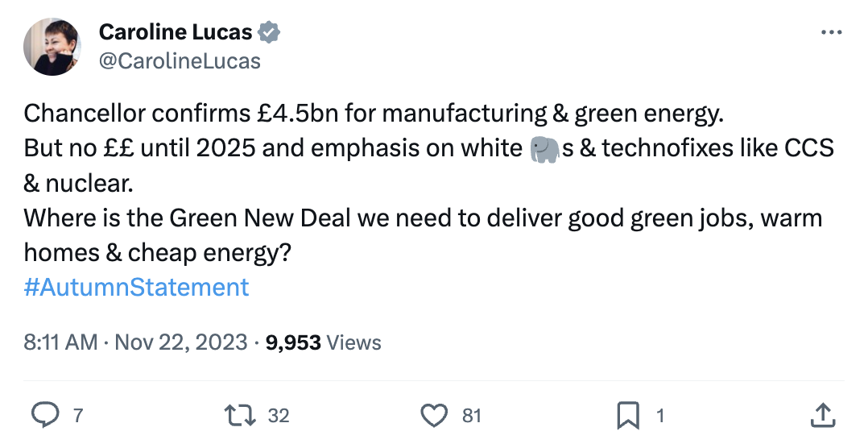Click the repost arrows icon

point(241,416)
